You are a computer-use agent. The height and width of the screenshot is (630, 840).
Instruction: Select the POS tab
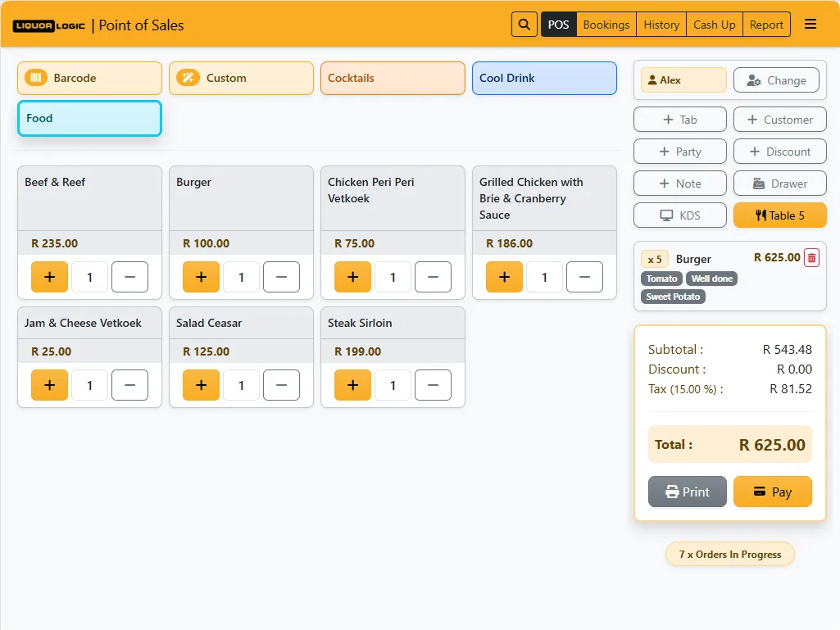(559, 25)
